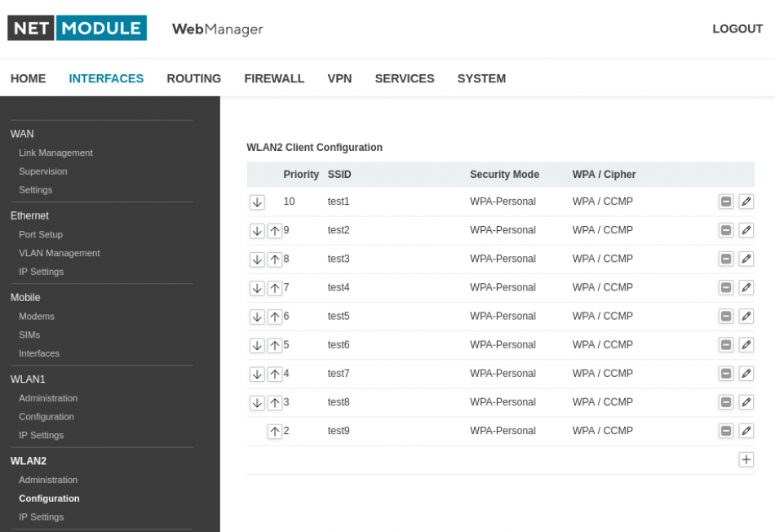Move test4 up in priority
Screen dimensions: 775x532
click(275, 288)
